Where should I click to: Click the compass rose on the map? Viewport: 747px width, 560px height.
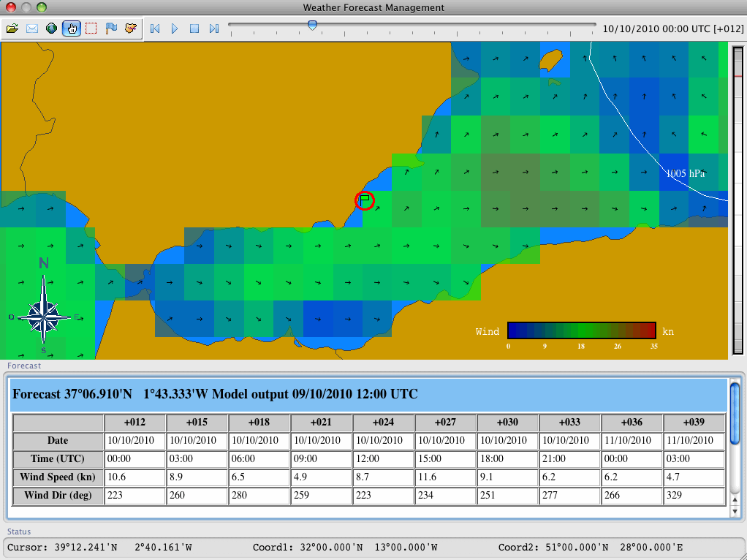click(43, 317)
